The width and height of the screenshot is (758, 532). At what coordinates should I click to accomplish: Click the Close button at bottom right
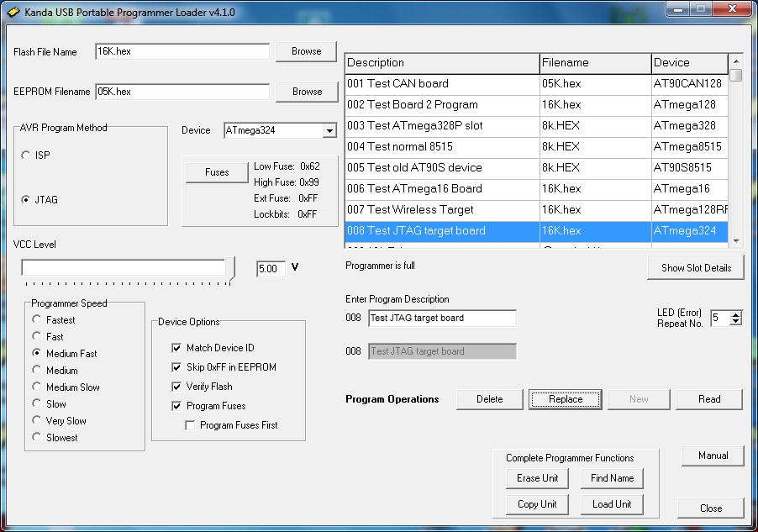711,508
